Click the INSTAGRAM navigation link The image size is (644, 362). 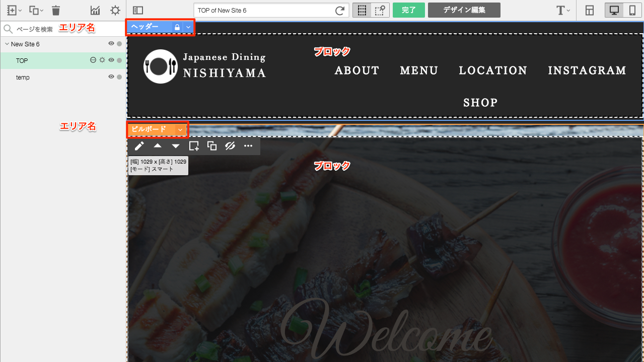(x=587, y=70)
